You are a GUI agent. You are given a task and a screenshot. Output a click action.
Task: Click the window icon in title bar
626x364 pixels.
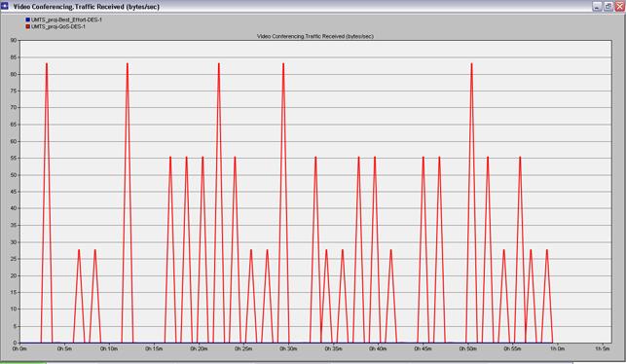(x=5, y=6)
